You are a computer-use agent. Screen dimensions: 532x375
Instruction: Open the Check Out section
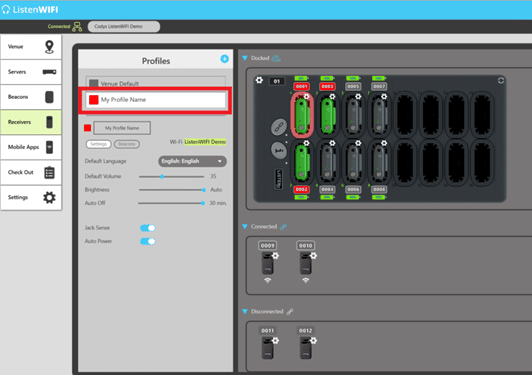click(x=31, y=172)
